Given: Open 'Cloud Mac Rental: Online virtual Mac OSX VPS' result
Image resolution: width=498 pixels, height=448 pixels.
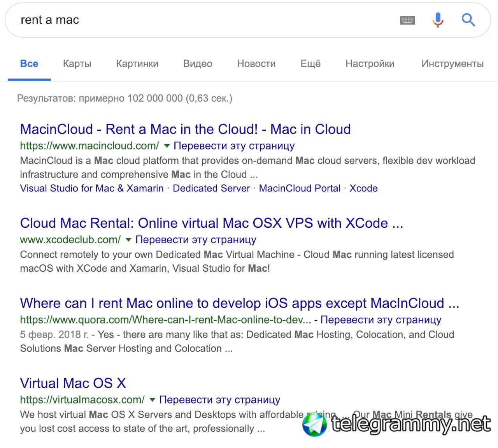Looking at the screenshot, I should point(212,223).
